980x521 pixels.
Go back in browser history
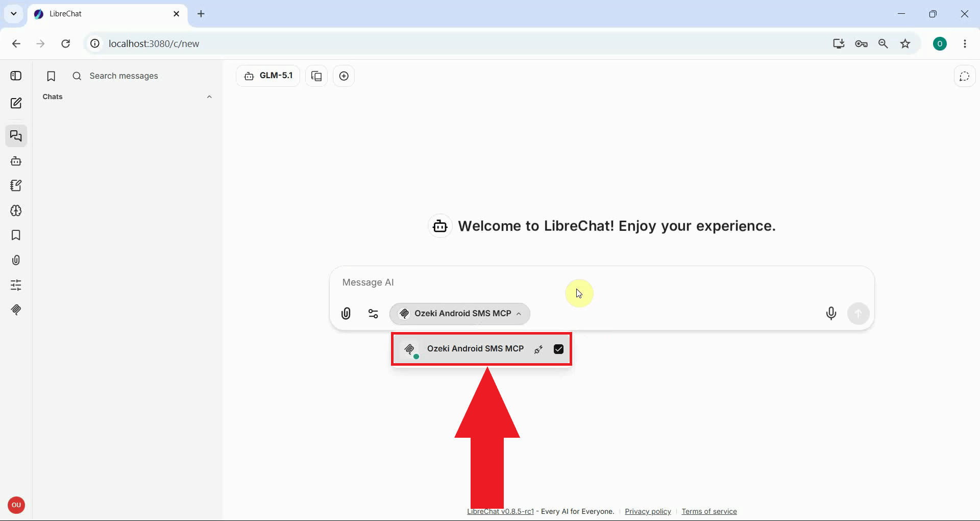16,44
